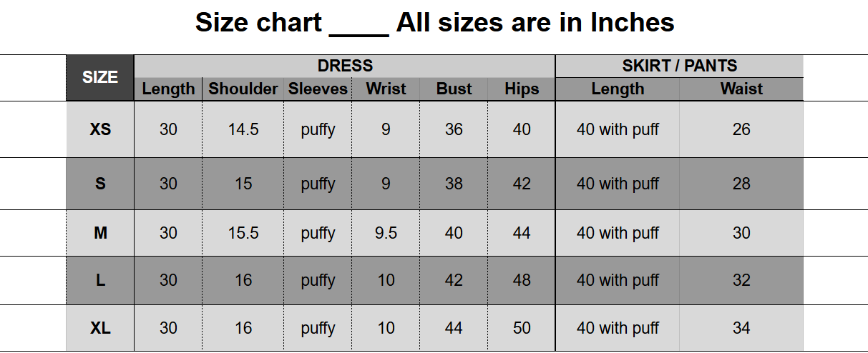Select the SKIRT / PANTS group header
868x353 pixels.
click(679, 66)
